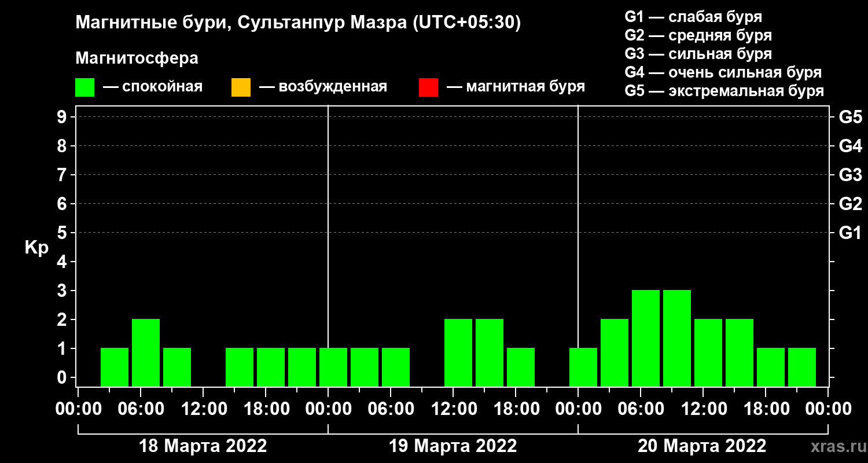
Task: Click the 'G3' label on right axis
Action: coord(850,175)
